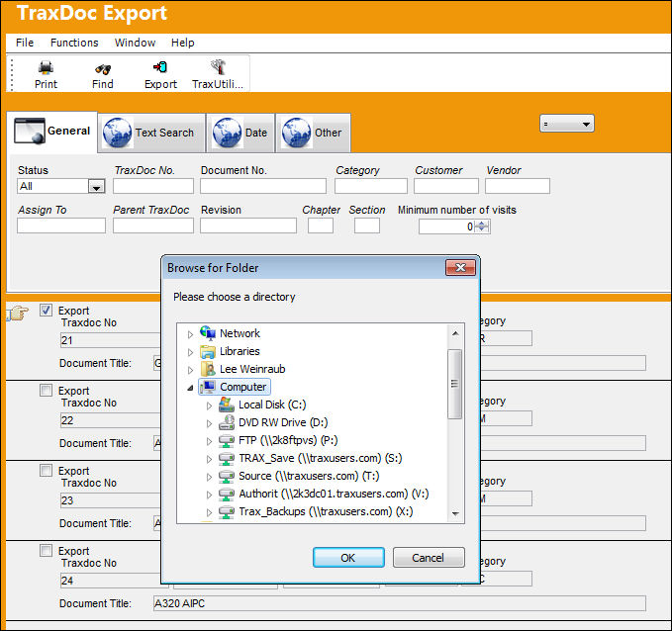This screenshot has height=631, width=672.
Task: Click the General tab window icon
Action: [29, 131]
